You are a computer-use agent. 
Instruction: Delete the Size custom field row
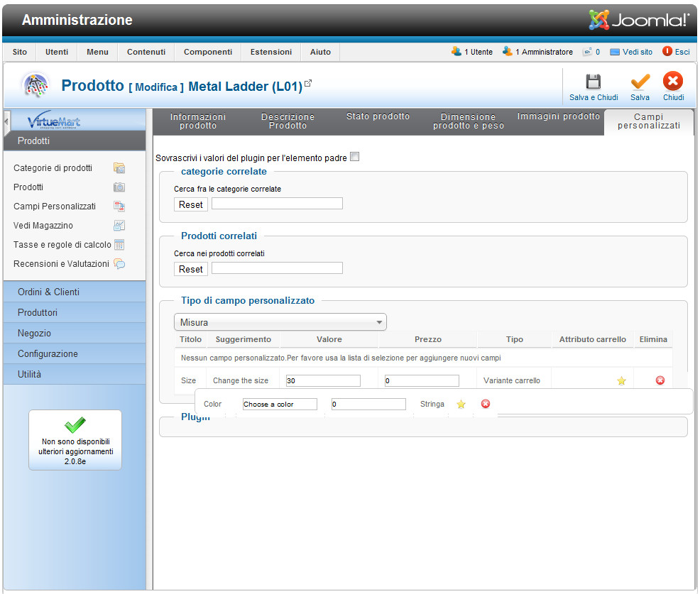[x=660, y=381]
